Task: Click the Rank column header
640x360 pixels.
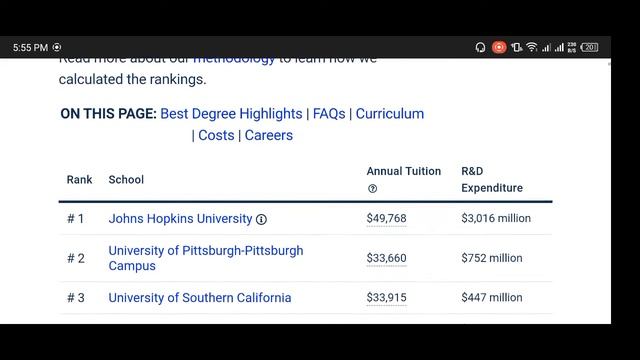Action: 79,180
